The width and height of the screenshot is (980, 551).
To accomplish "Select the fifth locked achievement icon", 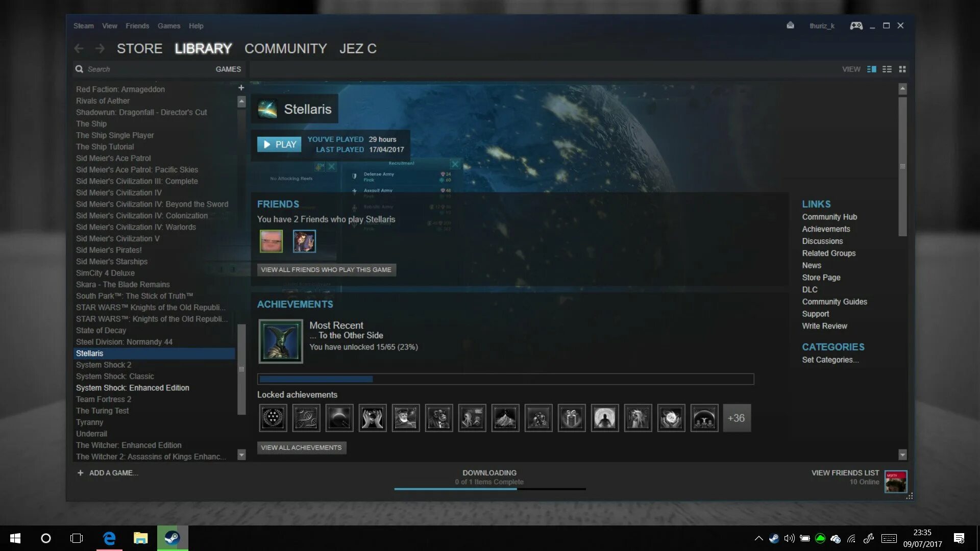I will coord(406,418).
